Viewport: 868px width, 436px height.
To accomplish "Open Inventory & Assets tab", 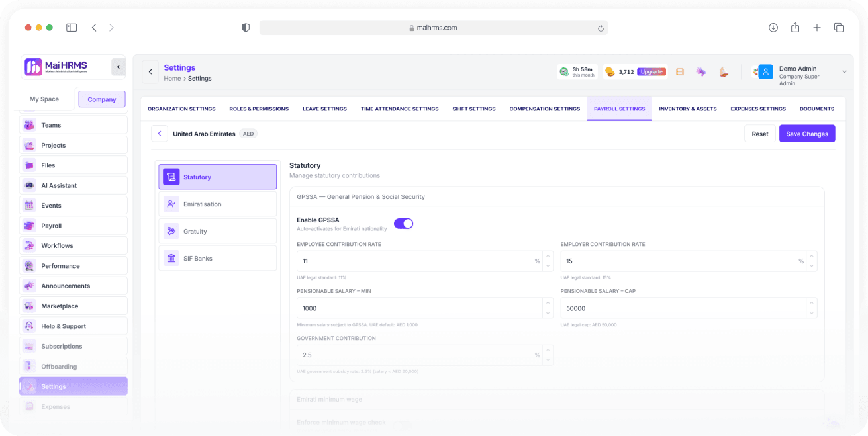I will pos(688,109).
